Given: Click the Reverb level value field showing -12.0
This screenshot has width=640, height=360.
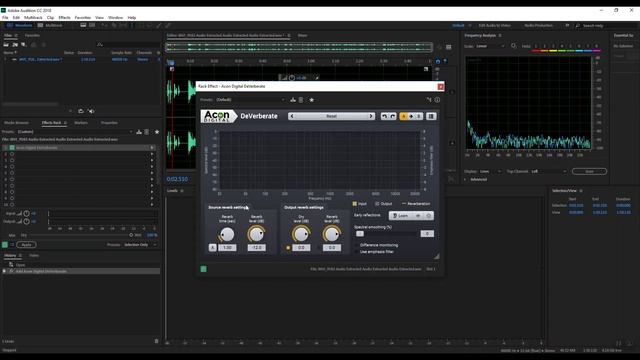Looking at the screenshot, I should pos(256,247).
